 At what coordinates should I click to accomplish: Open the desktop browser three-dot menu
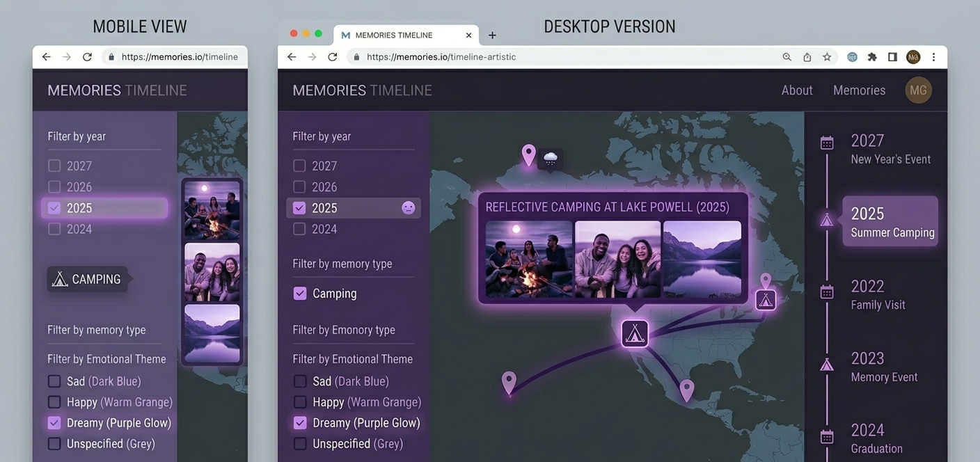(x=934, y=57)
